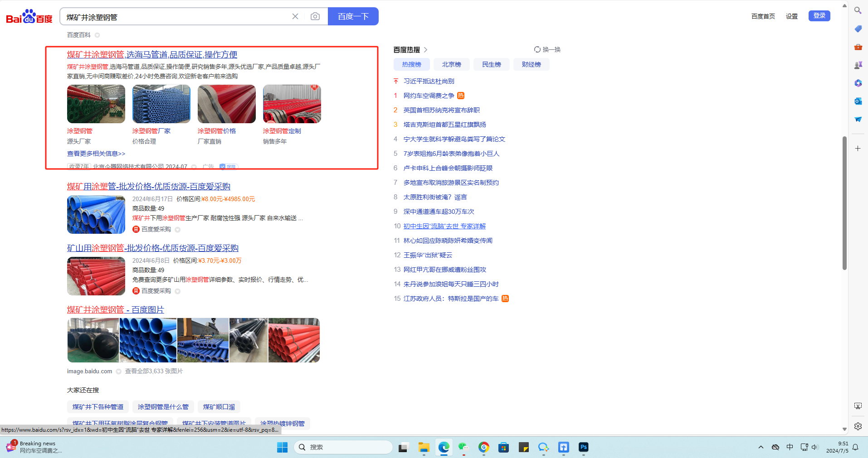The image size is (868, 458).
Task: Click the 热 badge next to 网约车空调费之争
Action: point(461,96)
